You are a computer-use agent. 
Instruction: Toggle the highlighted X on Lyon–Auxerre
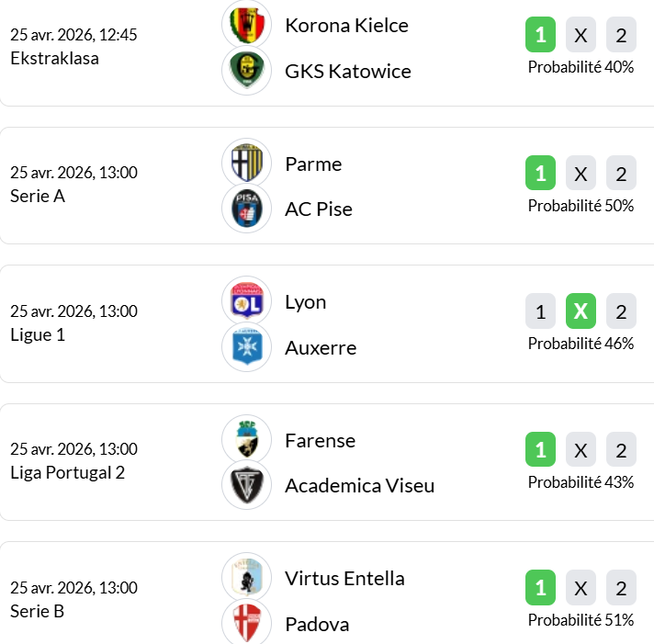(581, 311)
